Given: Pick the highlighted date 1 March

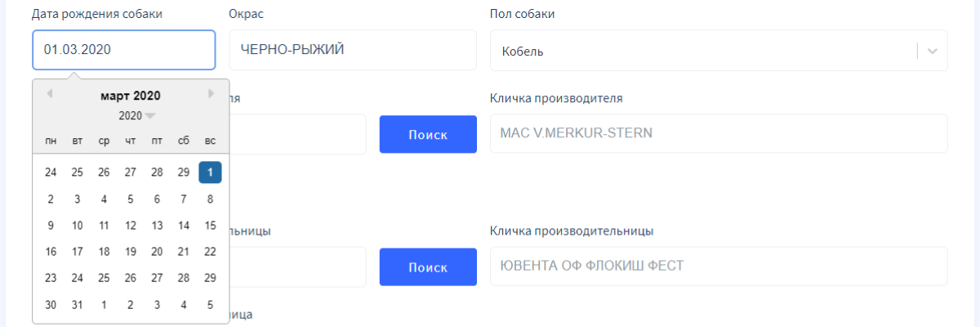Looking at the screenshot, I should [210, 172].
